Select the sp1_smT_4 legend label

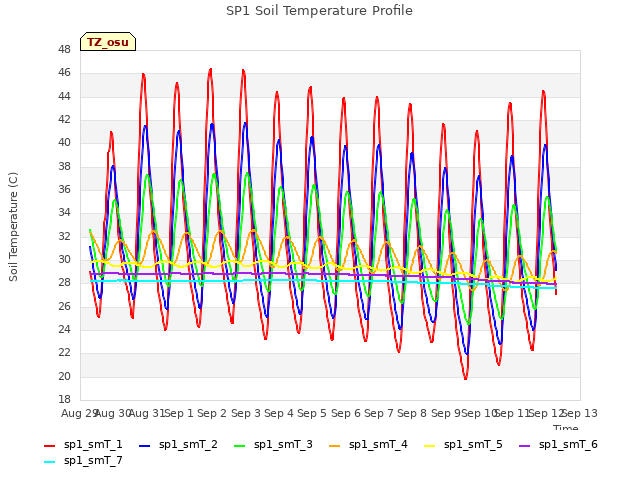point(378,445)
